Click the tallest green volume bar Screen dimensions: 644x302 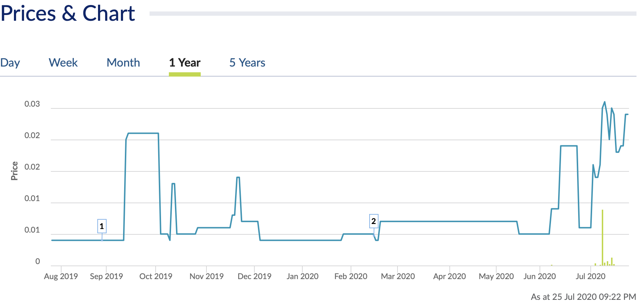(x=602, y=236)
